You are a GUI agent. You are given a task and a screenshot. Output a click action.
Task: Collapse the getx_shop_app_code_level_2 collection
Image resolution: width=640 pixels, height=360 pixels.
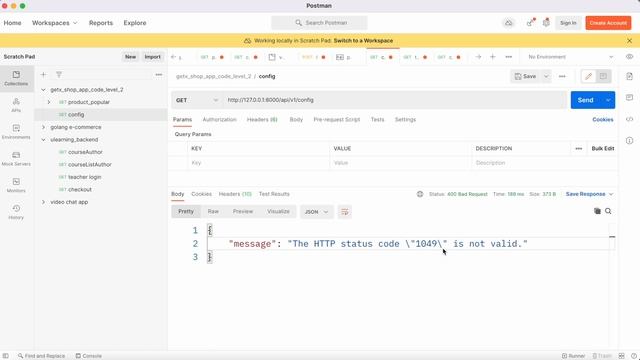coord(43,89)
